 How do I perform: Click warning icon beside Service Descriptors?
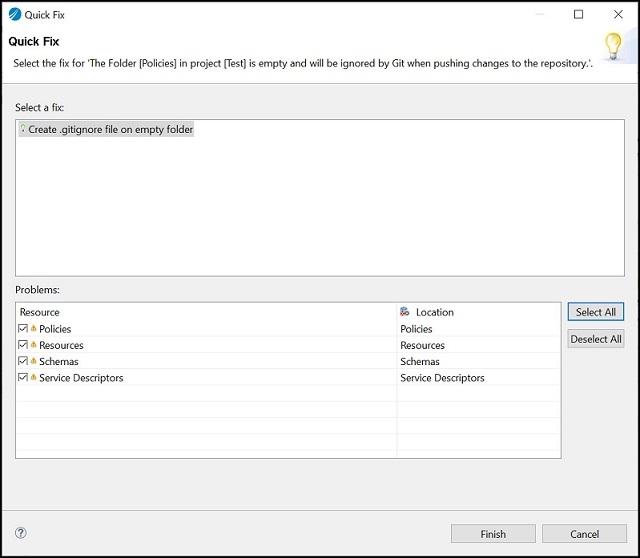(x=33, y=378)
